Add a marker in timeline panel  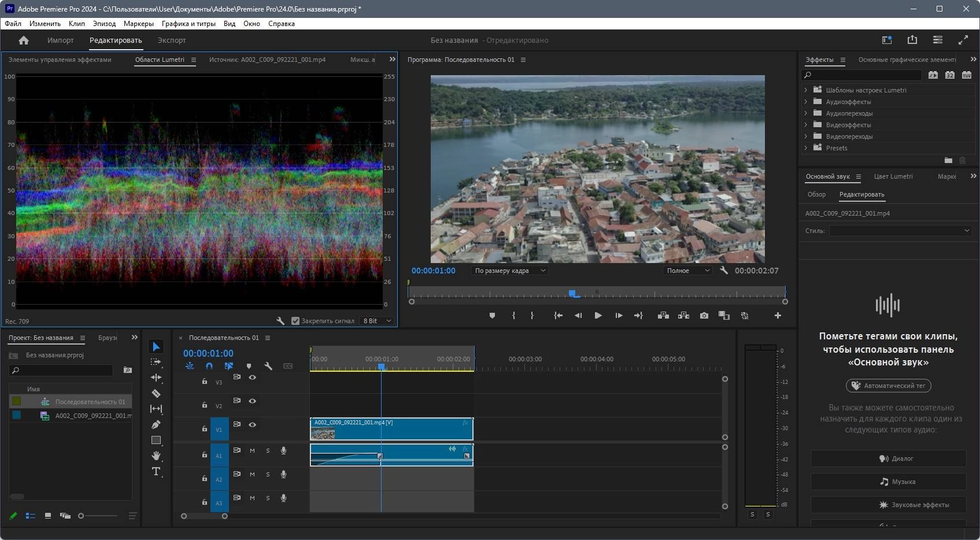point(249,366)
